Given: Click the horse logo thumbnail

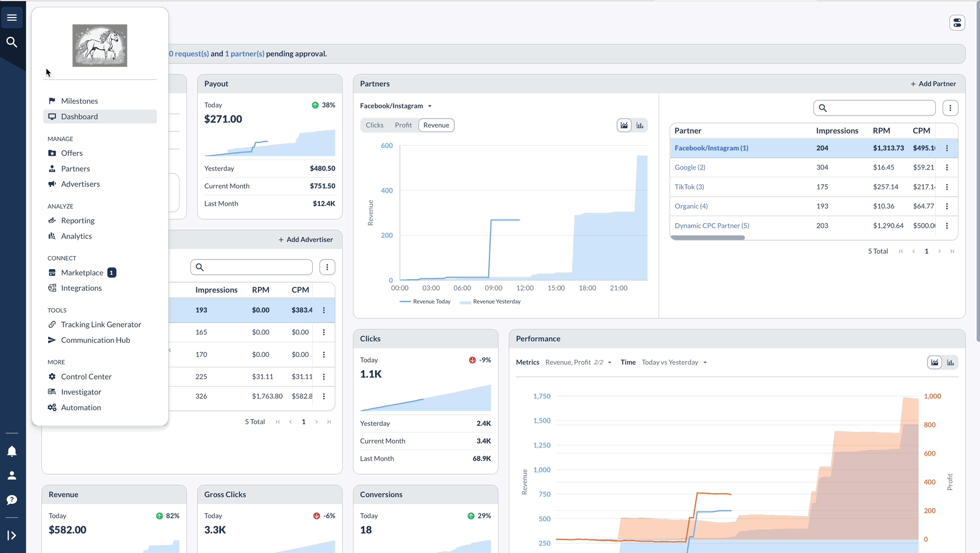Looking at the screenshot, I should pyautogui.click(x=100, y=45).
